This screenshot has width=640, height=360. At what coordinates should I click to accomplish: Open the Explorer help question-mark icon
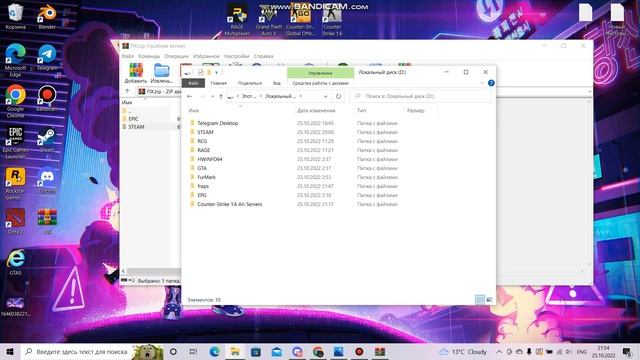[x=491, y=83]
